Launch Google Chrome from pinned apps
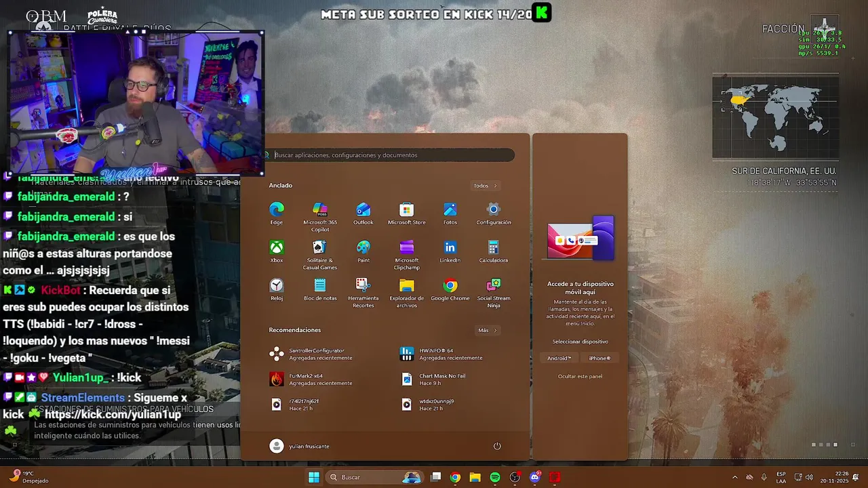 [x=450, y=289]
